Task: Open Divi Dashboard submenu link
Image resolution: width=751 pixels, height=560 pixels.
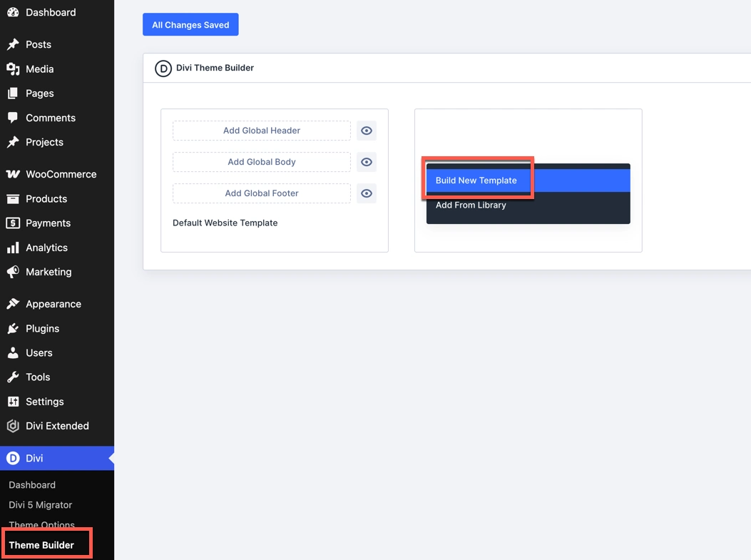Action: click(32, 485)
